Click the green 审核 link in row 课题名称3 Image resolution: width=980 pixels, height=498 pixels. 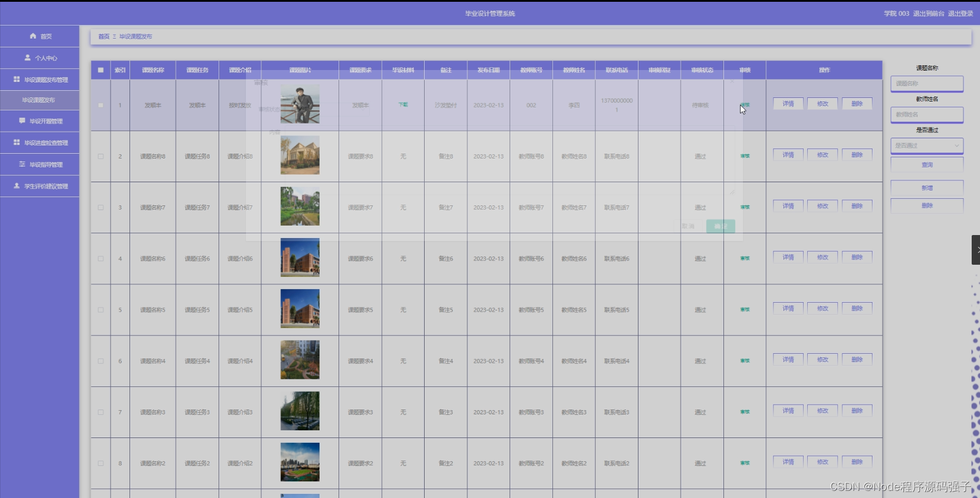pos(745,412)
